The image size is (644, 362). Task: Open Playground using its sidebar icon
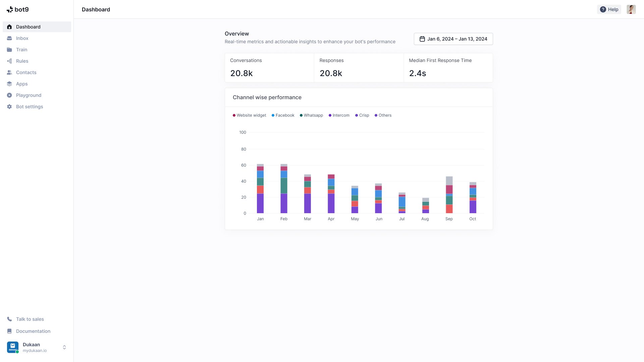(9, 95)
